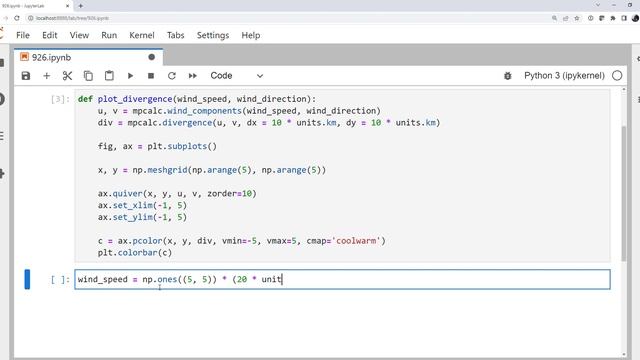Open the Kernel menu
The image size is (640, 360).
point(142,36)
